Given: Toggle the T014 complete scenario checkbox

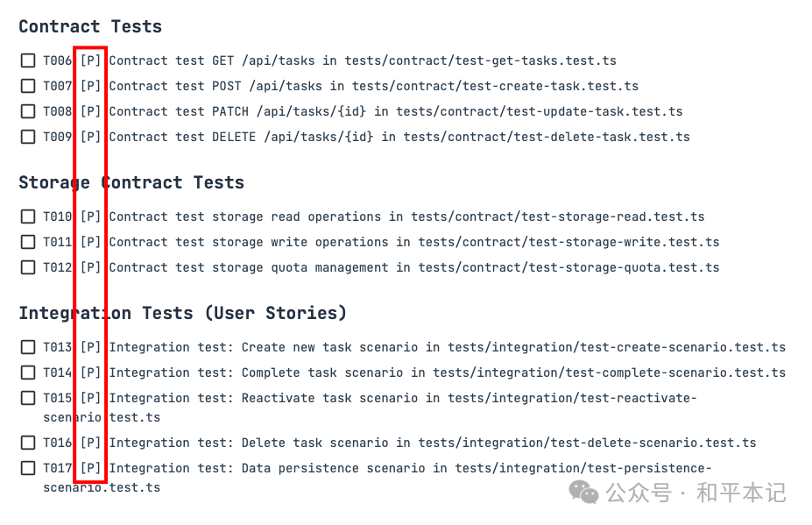Looking at the screenshot, I should (x=28, y=372).
